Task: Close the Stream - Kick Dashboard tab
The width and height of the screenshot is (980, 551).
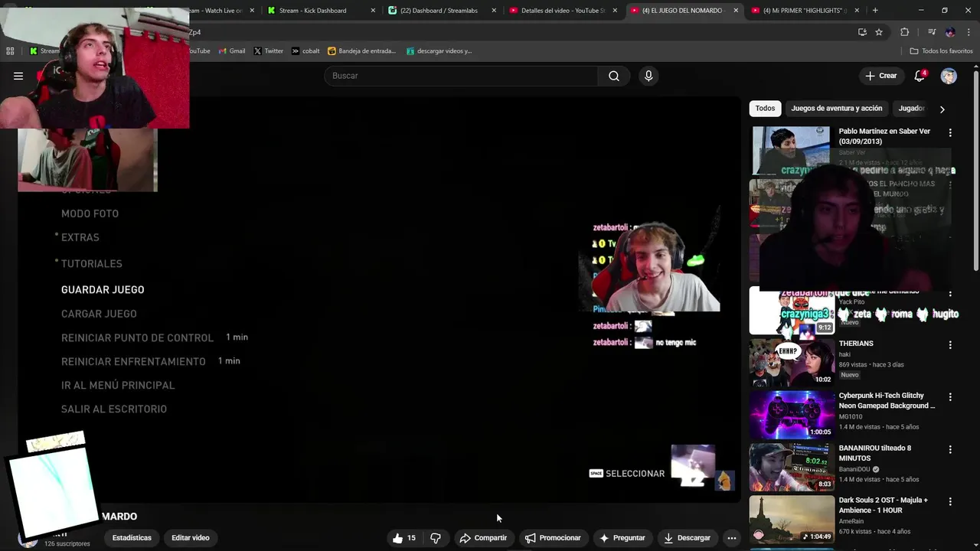Action: tap(374, 11)
